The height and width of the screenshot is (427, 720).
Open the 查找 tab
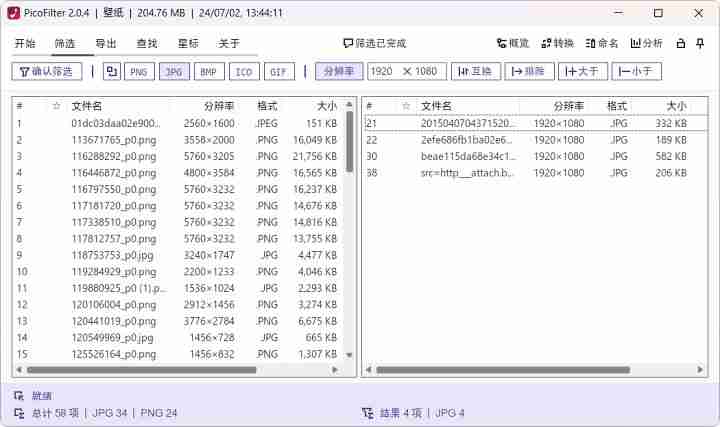point(147,44)
